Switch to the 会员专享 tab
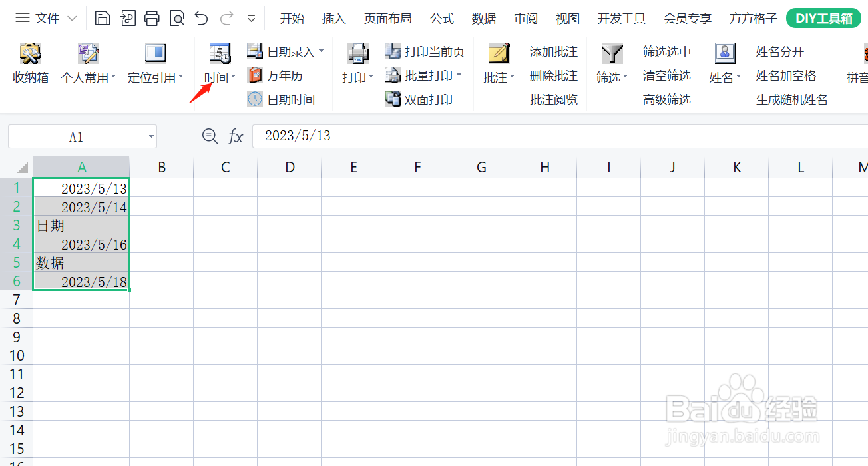Image resolution: width=868 pixels, height=466 pixels. point(688,19)
